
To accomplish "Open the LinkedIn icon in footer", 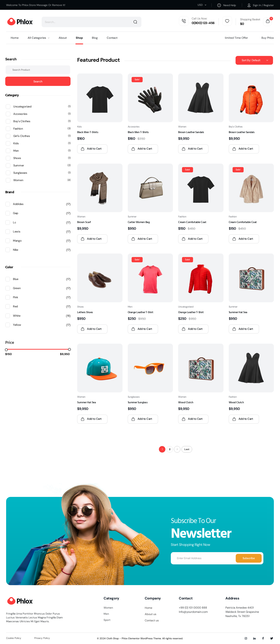I will pos(254,638).
